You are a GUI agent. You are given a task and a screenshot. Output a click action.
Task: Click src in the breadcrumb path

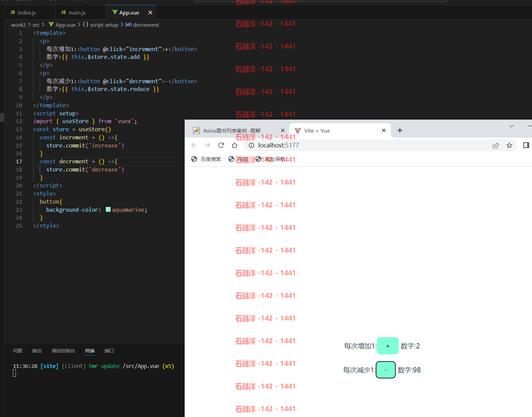click(x=36, y=25)
